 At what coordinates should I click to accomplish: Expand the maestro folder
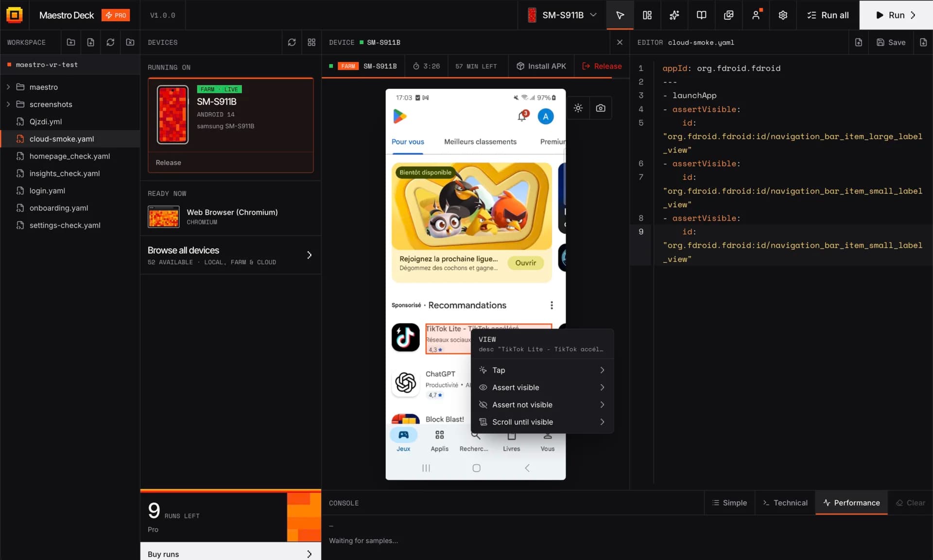point(8,87)
